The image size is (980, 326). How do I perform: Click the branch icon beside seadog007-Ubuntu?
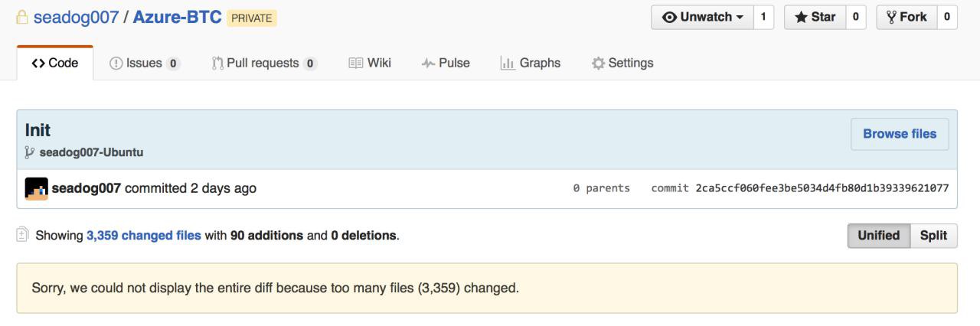click(30, 152)
